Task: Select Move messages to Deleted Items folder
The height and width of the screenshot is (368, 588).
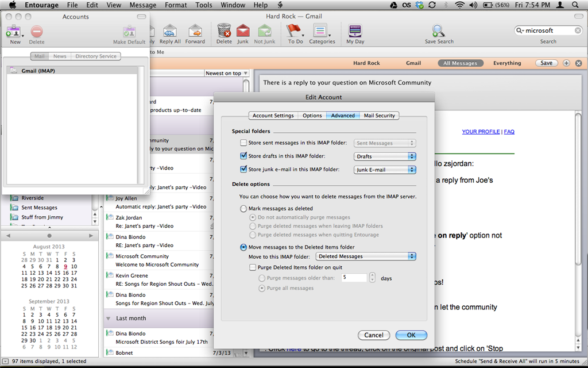Action: pos(243,247)
